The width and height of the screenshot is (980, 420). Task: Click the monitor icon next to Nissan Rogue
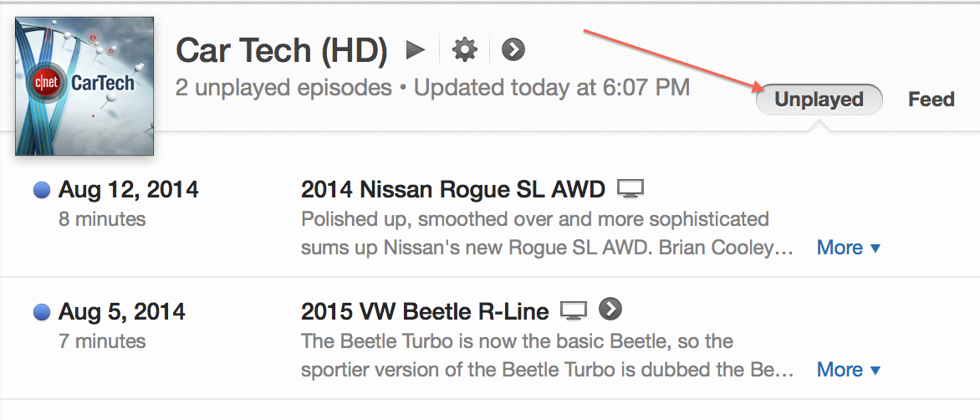[630, 188]
